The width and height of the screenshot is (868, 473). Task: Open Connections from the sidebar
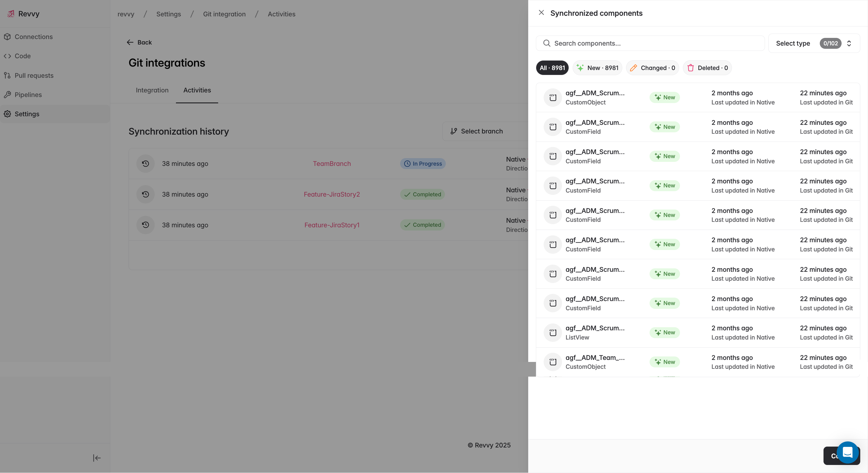33,37
